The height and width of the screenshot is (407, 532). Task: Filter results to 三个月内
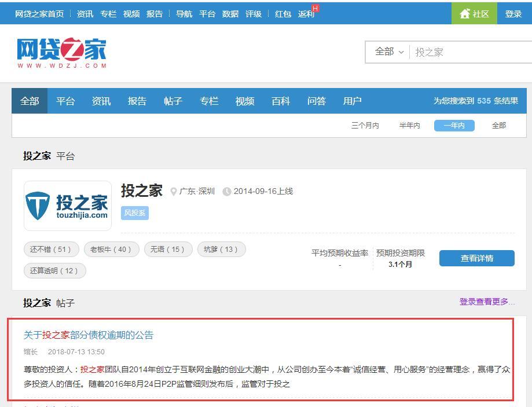click(365, 126)
